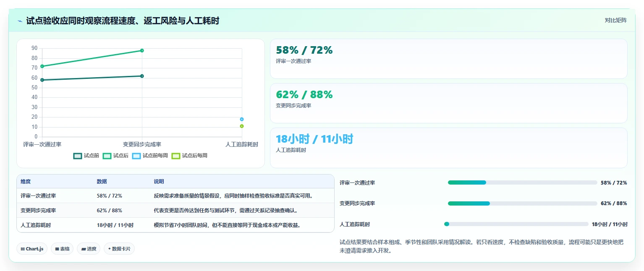
Task: Click the 对比矩阵 label in the header
Action: (x=615, y=20)
